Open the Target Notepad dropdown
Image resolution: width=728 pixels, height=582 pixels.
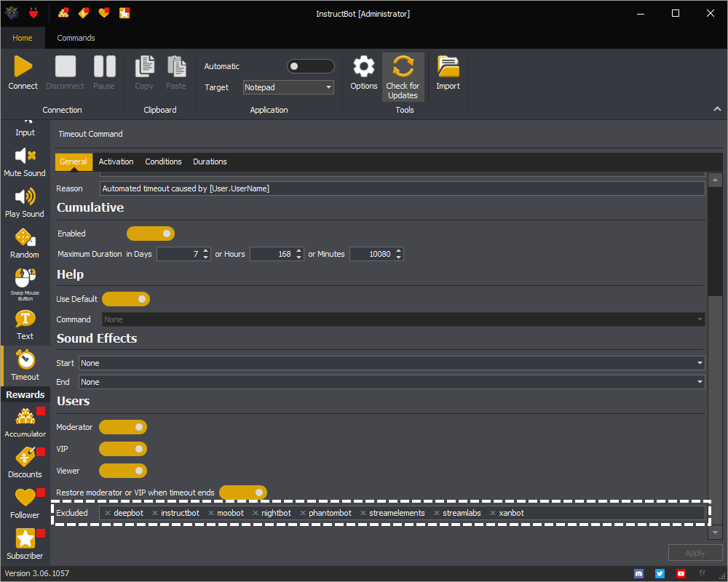tap(288, 87)
